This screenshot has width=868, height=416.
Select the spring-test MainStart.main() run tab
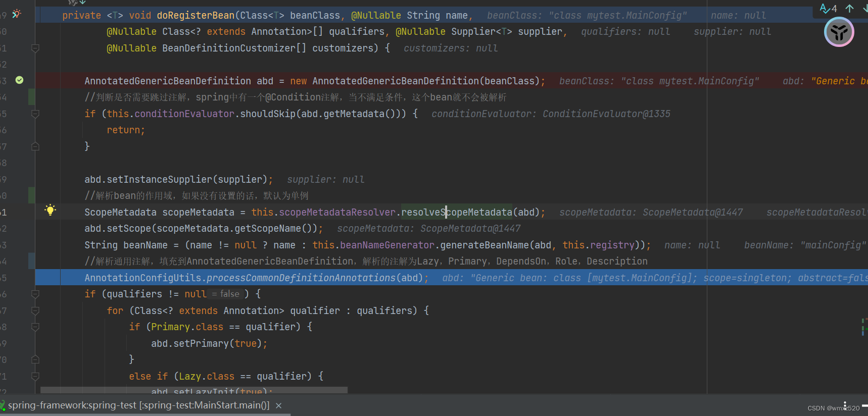[x=138, y=405]
